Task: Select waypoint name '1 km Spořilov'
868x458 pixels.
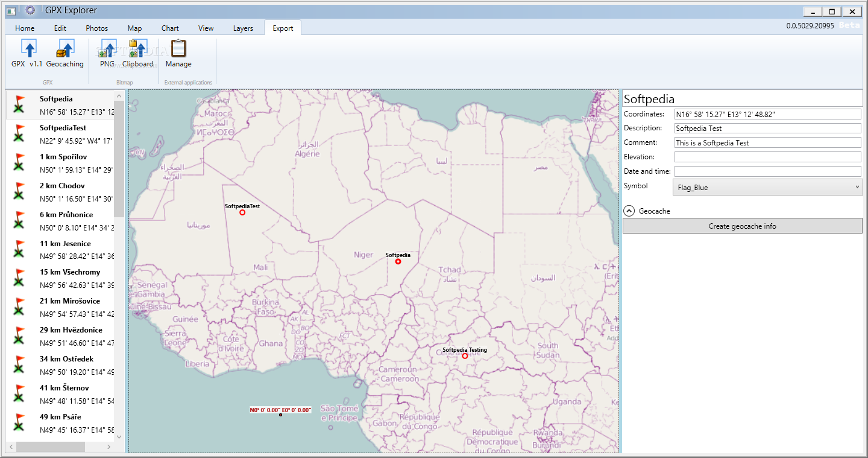Action: [63, 157]
